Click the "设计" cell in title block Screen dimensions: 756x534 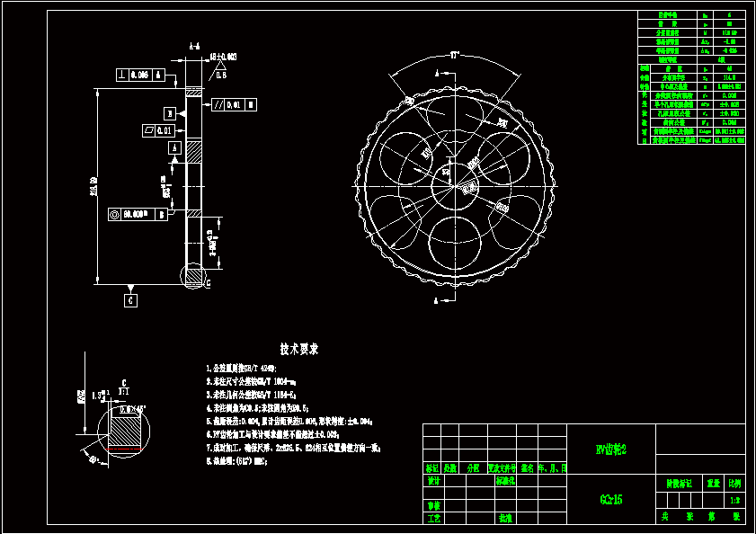click(433, 480)
